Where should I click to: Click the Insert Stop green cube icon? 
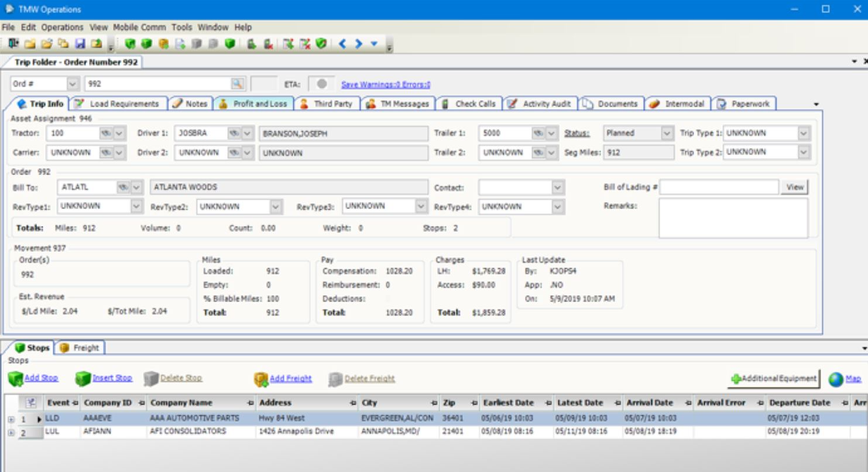pos(83,379)
